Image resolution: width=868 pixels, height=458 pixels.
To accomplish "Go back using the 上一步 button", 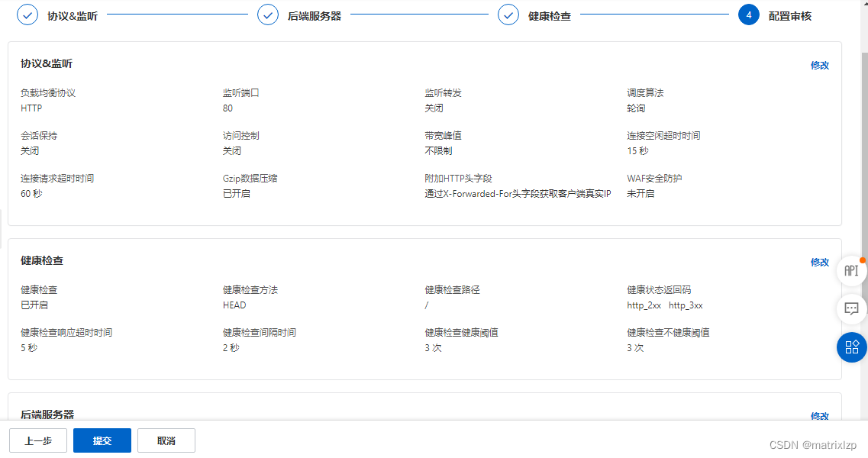I will point(37,440).
